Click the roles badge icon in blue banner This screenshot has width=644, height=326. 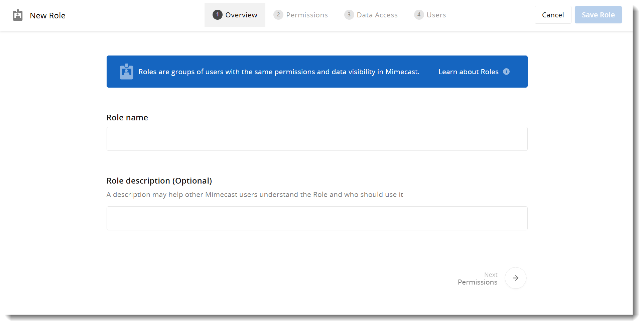point(126,72)
